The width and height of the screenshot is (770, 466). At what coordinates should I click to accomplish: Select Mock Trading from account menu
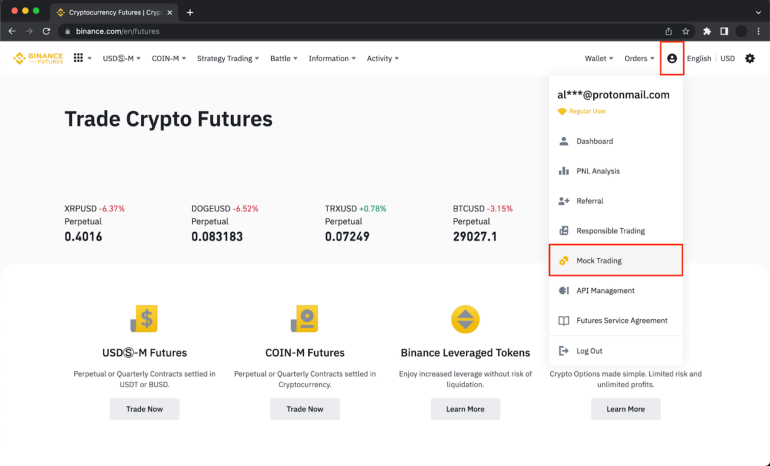tap(616, 260)
